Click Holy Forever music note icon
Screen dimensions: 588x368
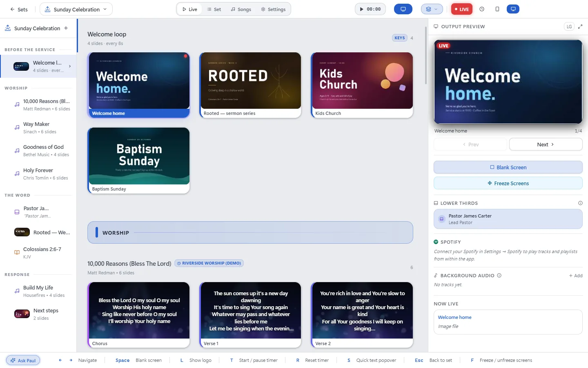click(17, 174)
